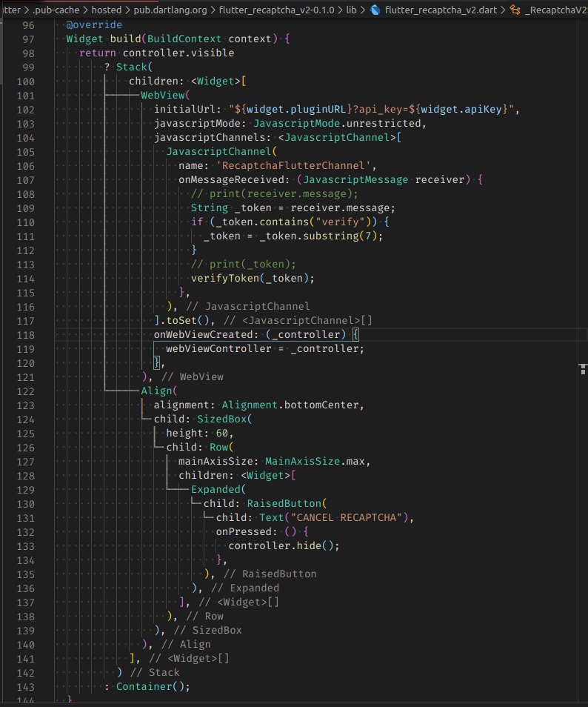This screenshot has width=588, height=707.
Task: Click 'javascriptChannels:' parameter name
Action: tap(213, 137)
